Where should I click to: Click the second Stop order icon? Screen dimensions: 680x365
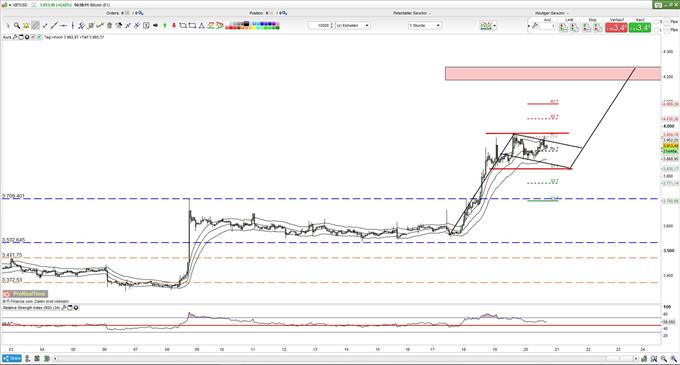(598, 27)
